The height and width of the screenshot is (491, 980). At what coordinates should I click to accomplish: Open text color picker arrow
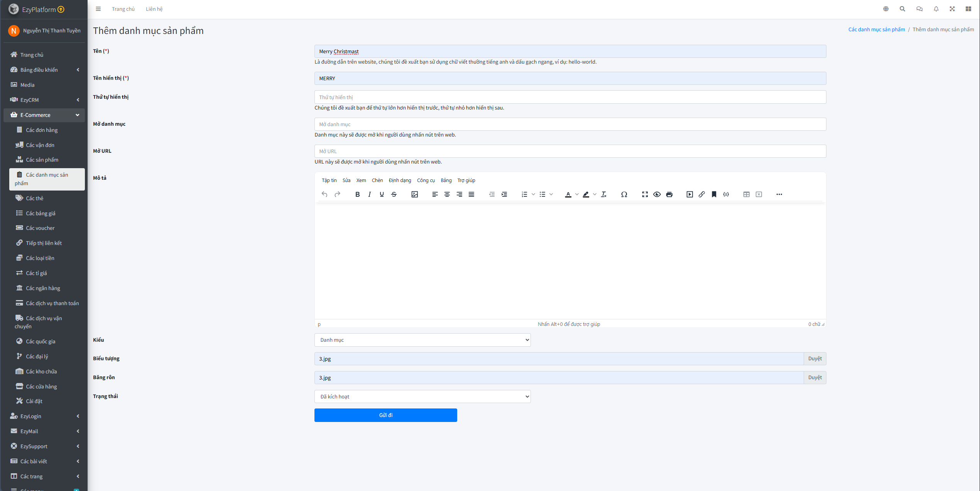(577, 194)
